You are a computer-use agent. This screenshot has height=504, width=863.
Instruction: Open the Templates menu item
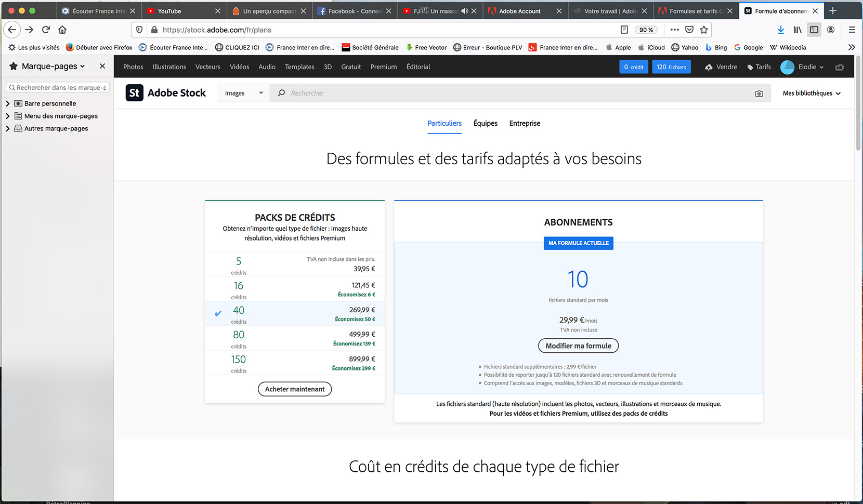coord(299,67)
